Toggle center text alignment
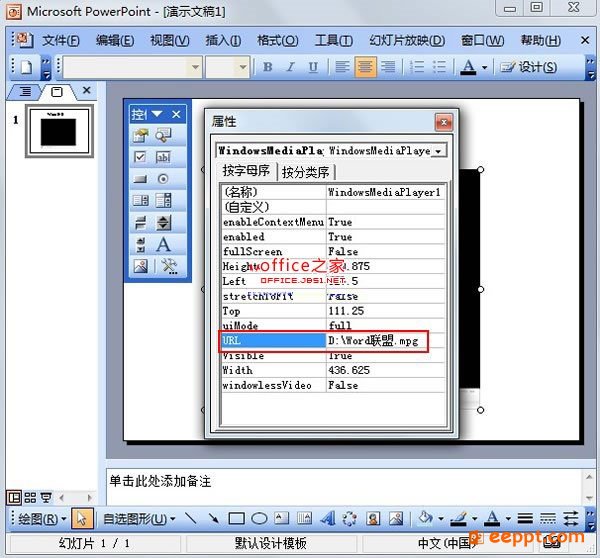Screen dimensions: 600x558 365,67
